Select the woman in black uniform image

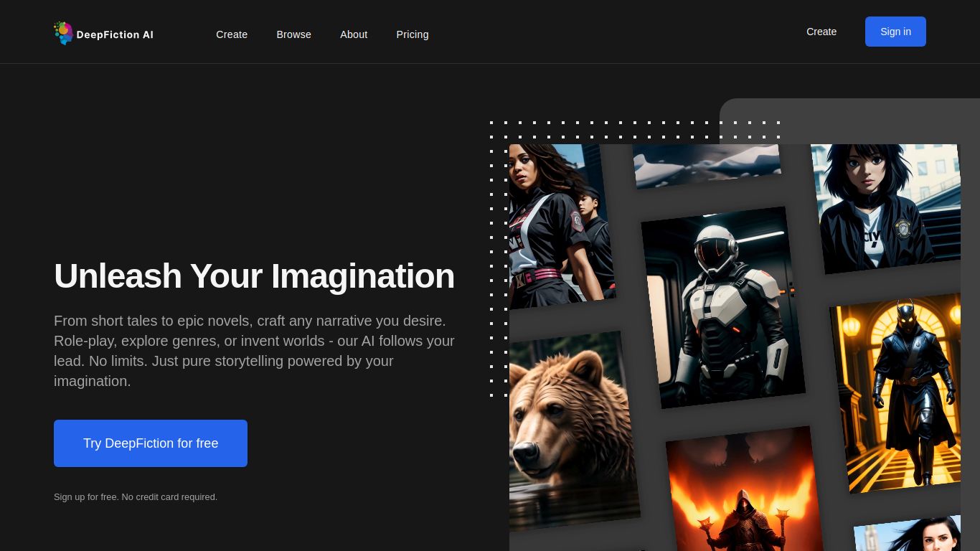[558, 224]
